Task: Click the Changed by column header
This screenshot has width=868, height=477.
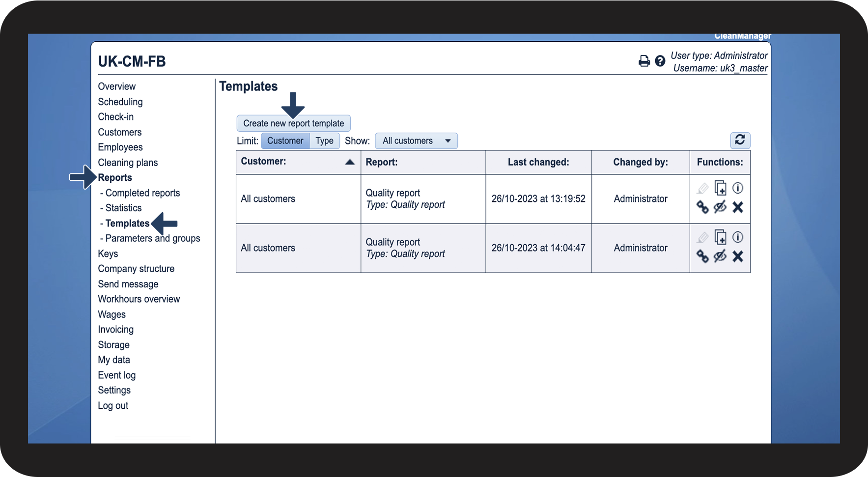Action: click(x=641, y=162)
